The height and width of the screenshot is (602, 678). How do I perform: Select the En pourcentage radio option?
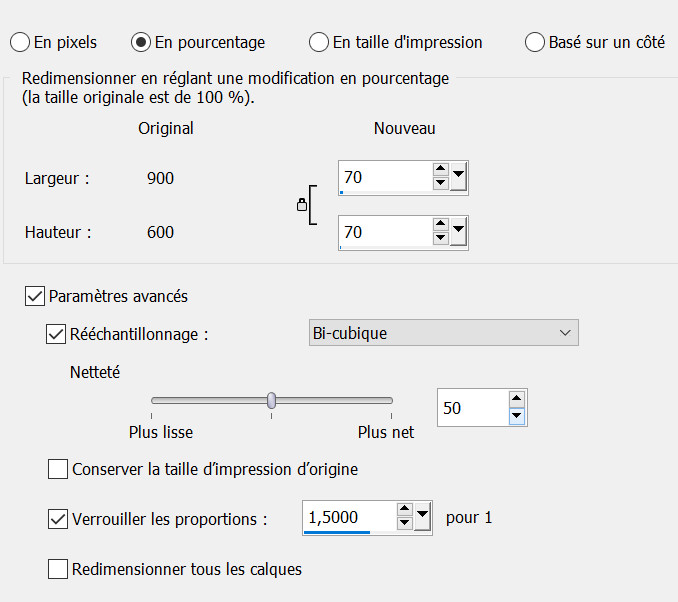pyautogui.click(x=141, y=42)
